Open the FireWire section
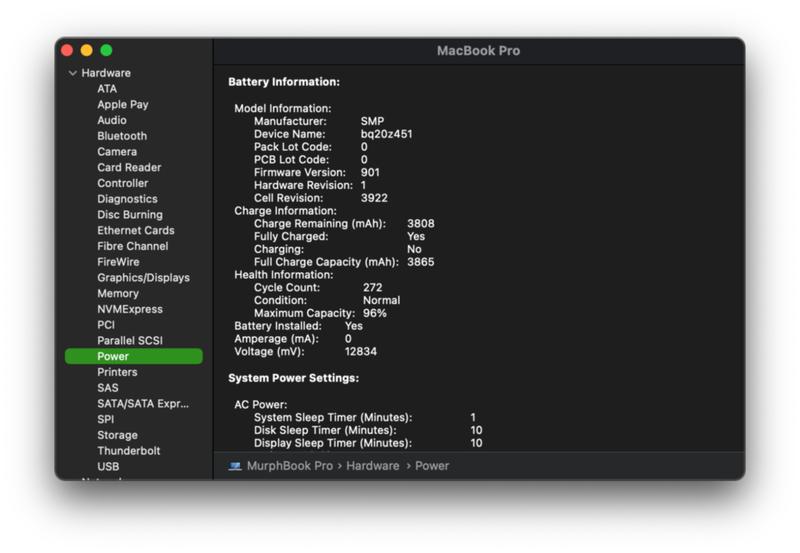This screenshot has width=800, height=553. click(x=118, y=262)
